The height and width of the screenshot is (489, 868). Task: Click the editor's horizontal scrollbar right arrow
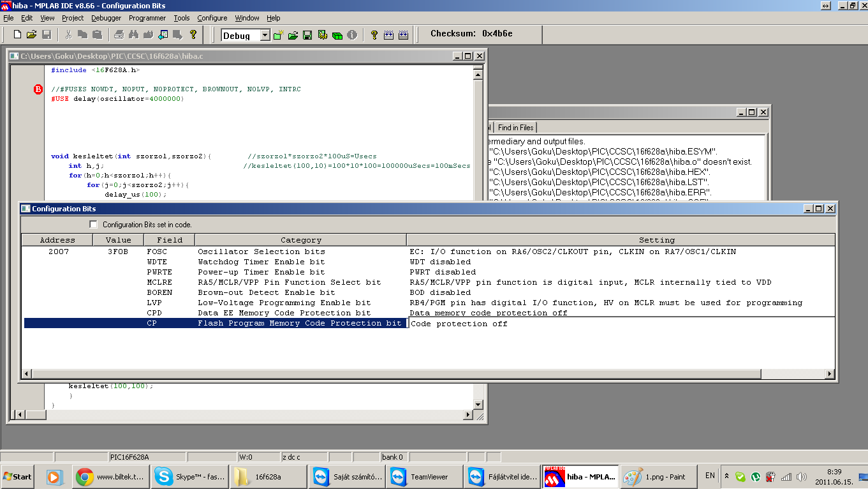[467, 415]
